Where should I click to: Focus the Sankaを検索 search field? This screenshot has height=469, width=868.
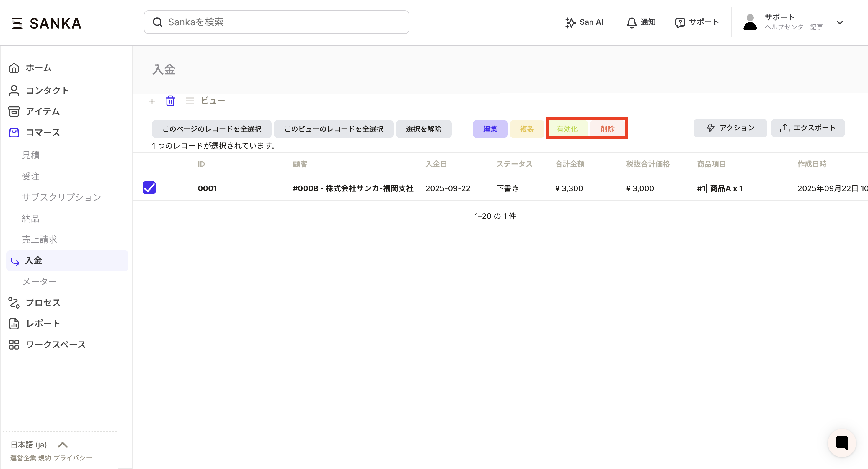coord(276,22)
